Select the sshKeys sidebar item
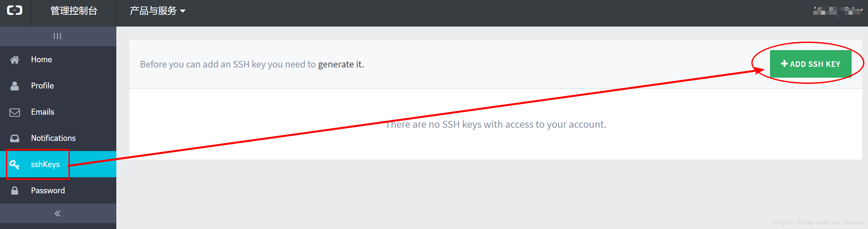The image size is (868, 229). (45, 164)
